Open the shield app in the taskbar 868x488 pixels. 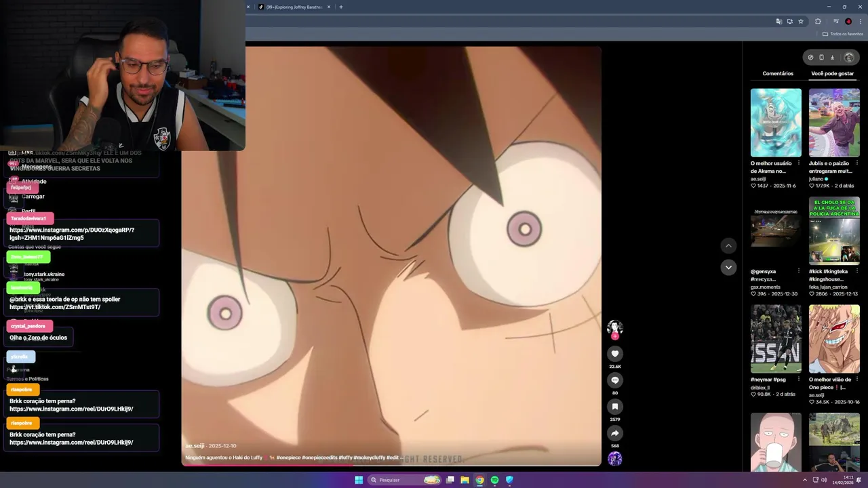pos(509,480)
